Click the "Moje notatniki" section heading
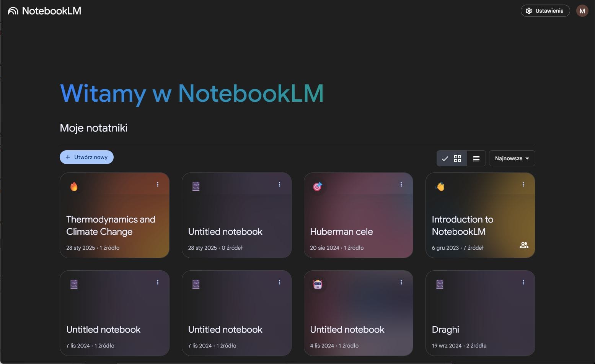595x364 pixels. pyautogui.click(x=93, y=128)
